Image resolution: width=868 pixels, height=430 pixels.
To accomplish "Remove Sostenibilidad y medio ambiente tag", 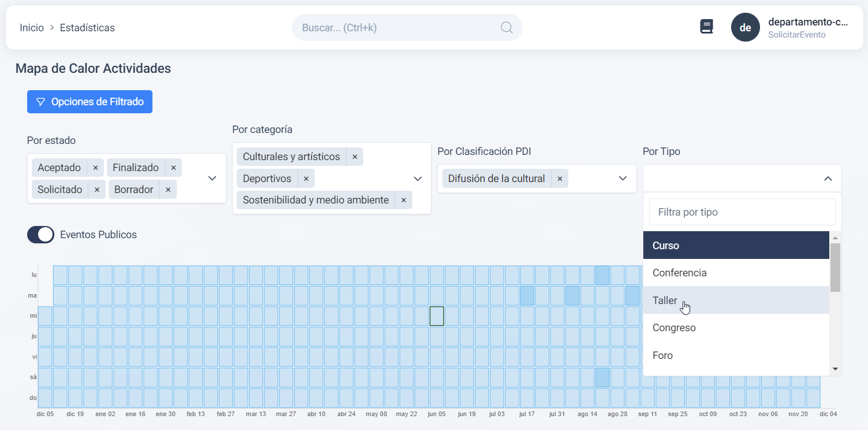I will pyautogui.click(x=404, y=200).
